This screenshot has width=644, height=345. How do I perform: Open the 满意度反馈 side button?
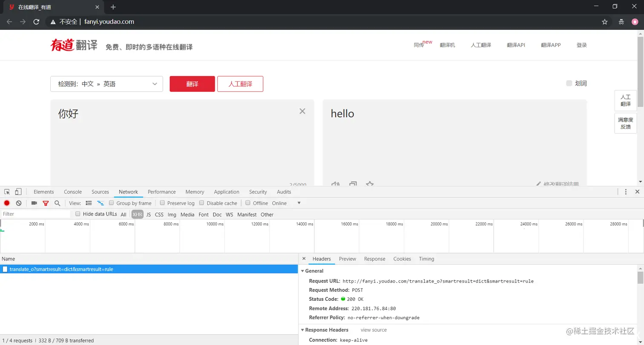[x=626, y=123]
